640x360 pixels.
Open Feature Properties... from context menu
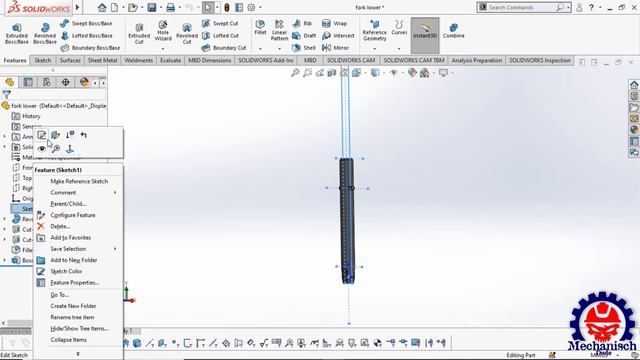point(75,282)
